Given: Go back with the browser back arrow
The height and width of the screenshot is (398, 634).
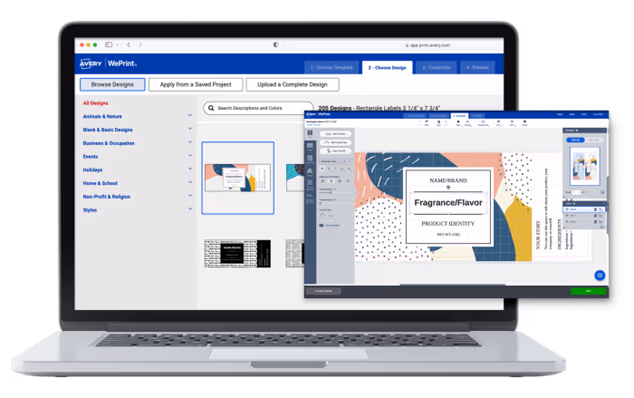Looking at the screenshot, I should tap(128, 45).
